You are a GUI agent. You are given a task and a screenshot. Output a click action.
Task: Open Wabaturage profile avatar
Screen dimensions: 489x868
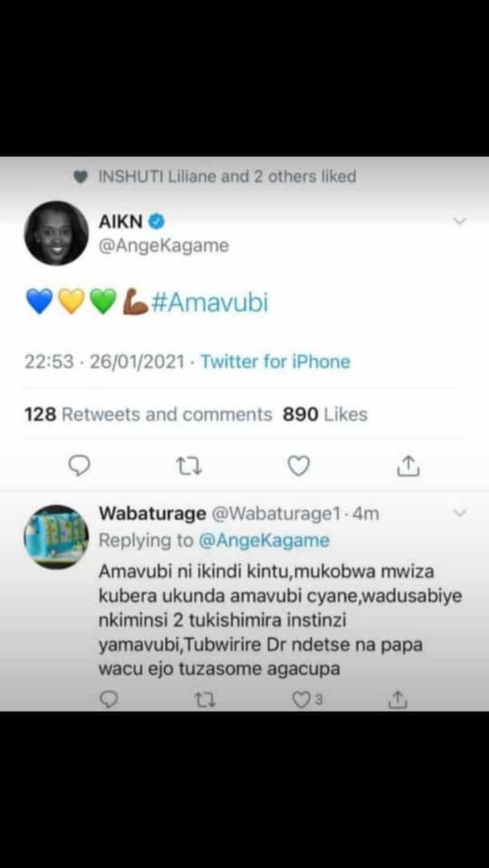(x=56, y=537)
